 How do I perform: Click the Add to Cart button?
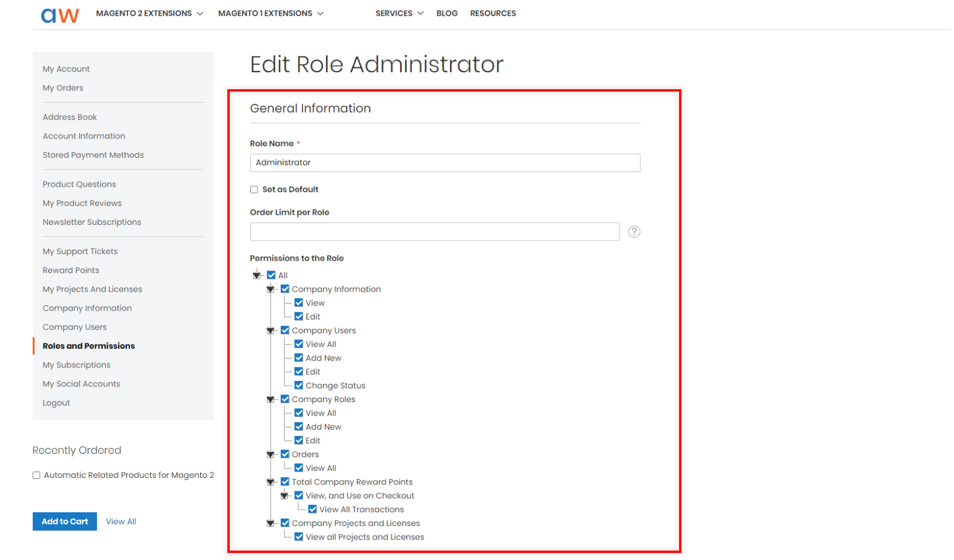65,521
